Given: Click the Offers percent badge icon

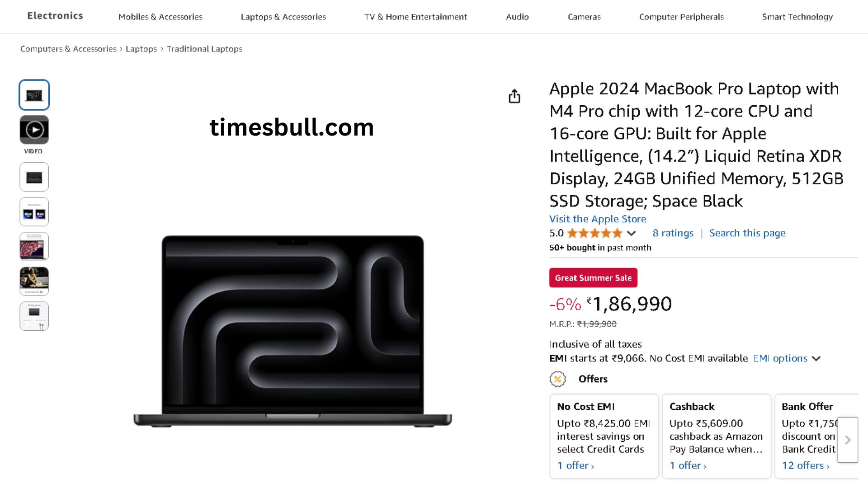Looking at the screenshot, I should pyautogui.click(x=557, y=379).
